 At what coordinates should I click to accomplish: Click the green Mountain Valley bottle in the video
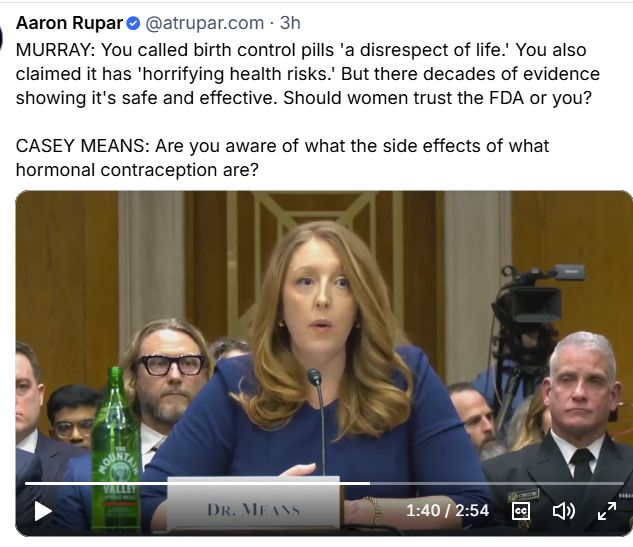(115, 450)
